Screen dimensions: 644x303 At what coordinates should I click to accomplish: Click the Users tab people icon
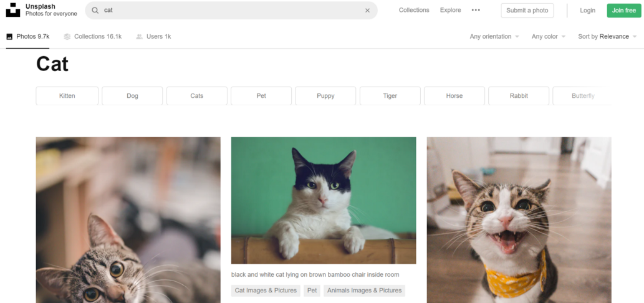140,37
